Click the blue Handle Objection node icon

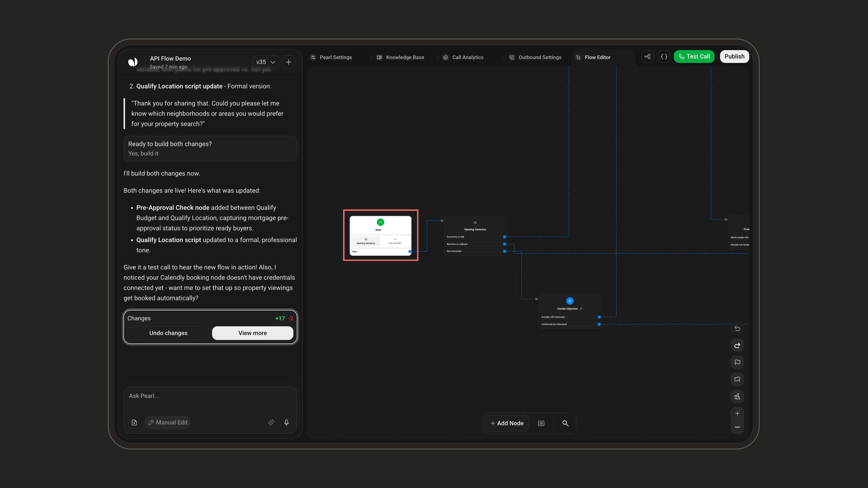click(x=570, y=301)
